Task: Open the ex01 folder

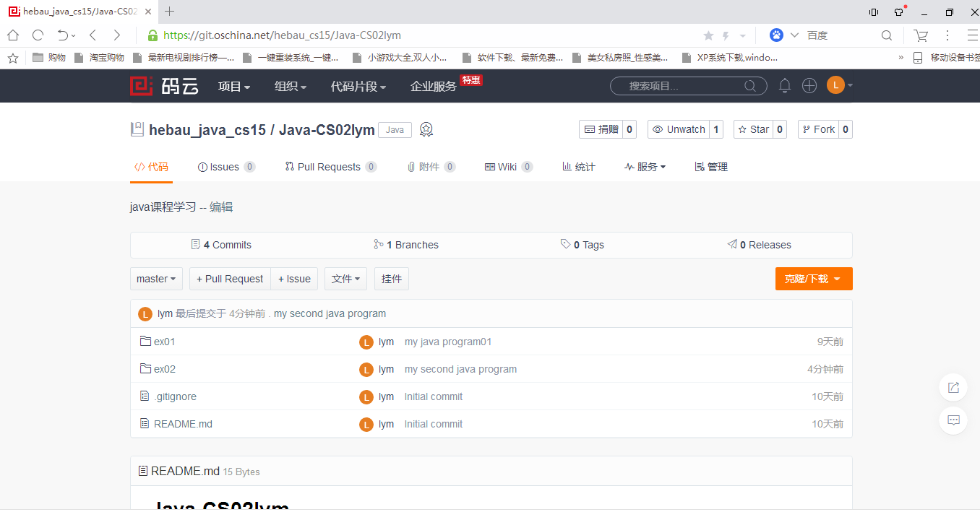Action: (x=165, y=342)
